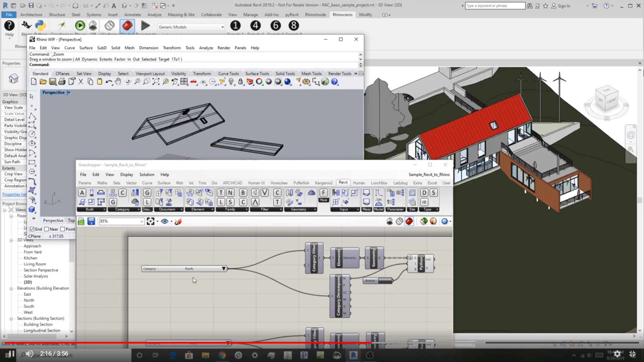Switch to Kangaroo2 tab in Grasshopper

[324, 183]
